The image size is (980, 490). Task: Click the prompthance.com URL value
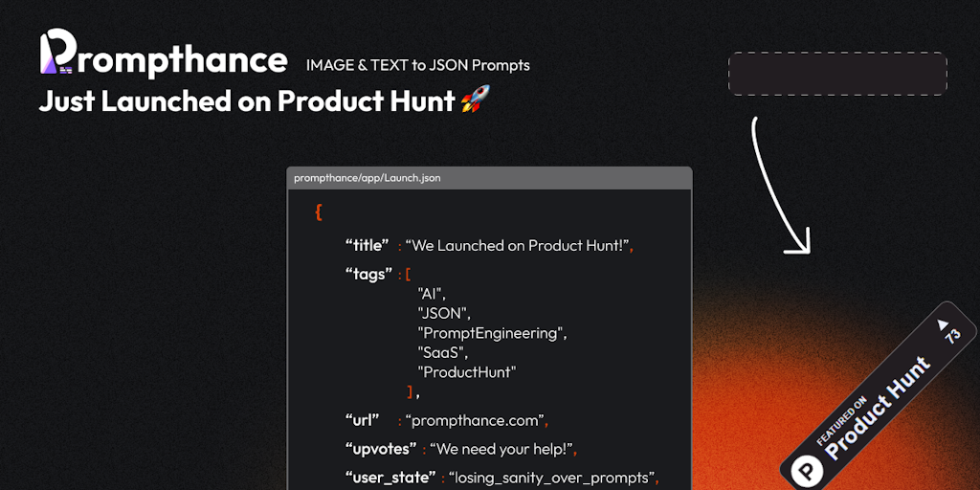[x=476, y=420]
